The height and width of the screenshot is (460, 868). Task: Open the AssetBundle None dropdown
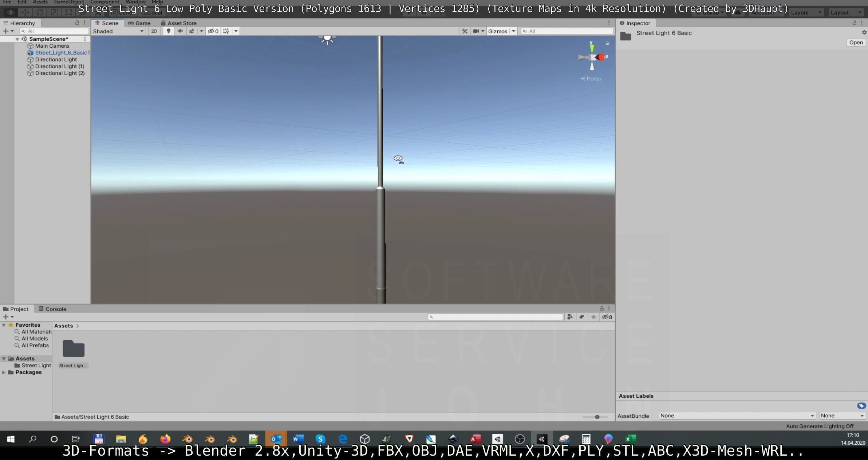tap(737, 416)
